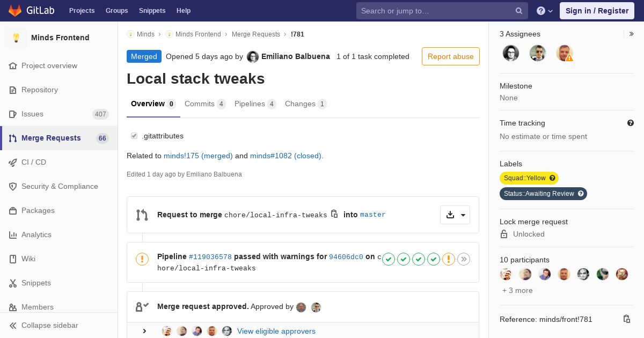Click the Unlocked lock icon

click(504, 234)
